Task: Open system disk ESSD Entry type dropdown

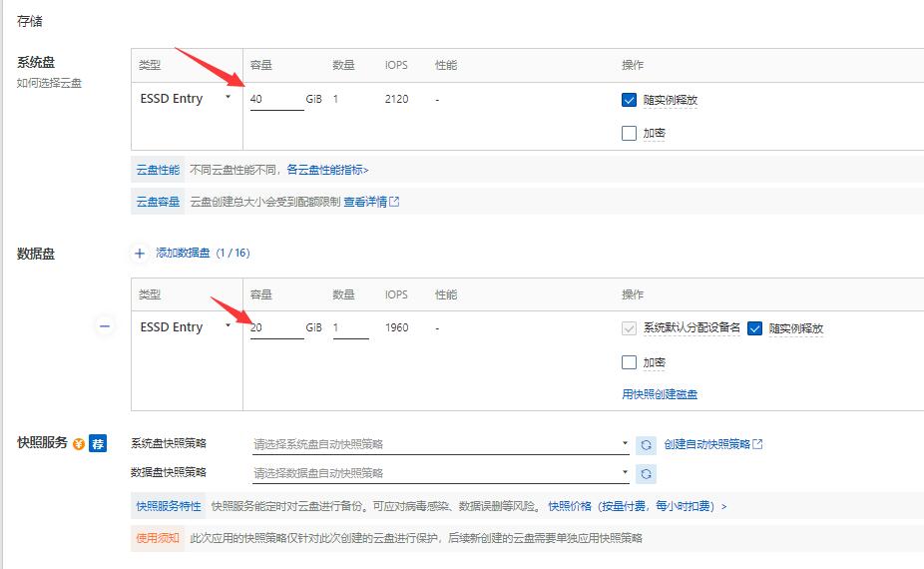Action: pyautogui.click(x=186, y=99)
